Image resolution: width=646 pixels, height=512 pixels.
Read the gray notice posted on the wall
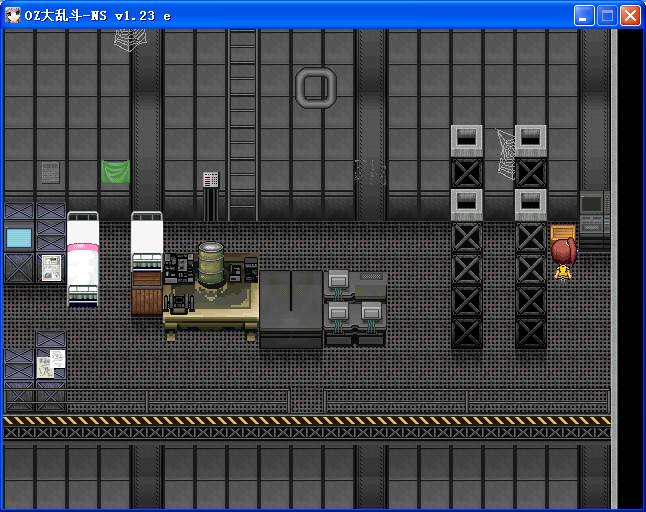[51, 173]
